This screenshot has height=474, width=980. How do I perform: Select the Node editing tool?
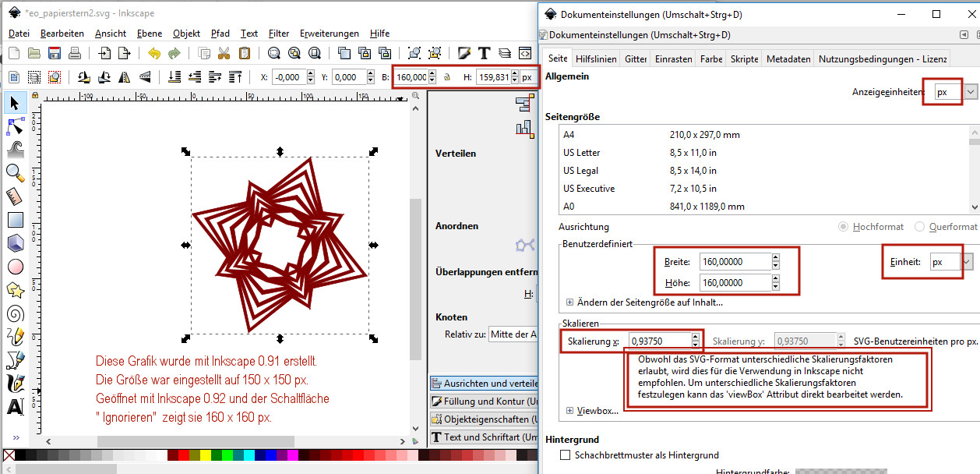tap(15, 126)
